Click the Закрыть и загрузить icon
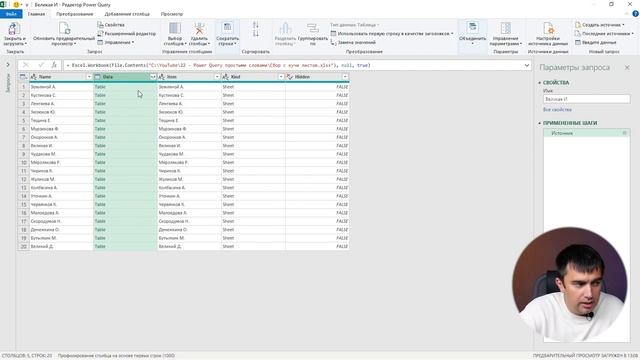Viewport: 640px width, 360px height. (x=14, y=29)
